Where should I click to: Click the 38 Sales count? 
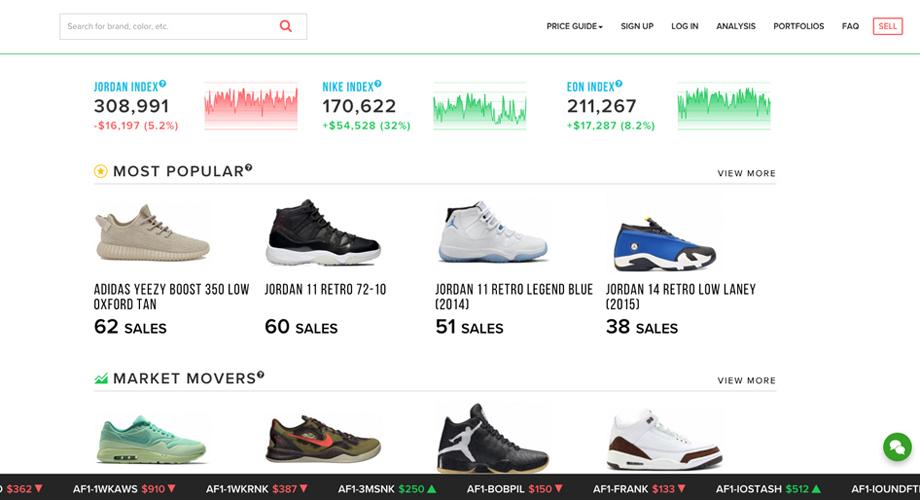pos(642,327)
